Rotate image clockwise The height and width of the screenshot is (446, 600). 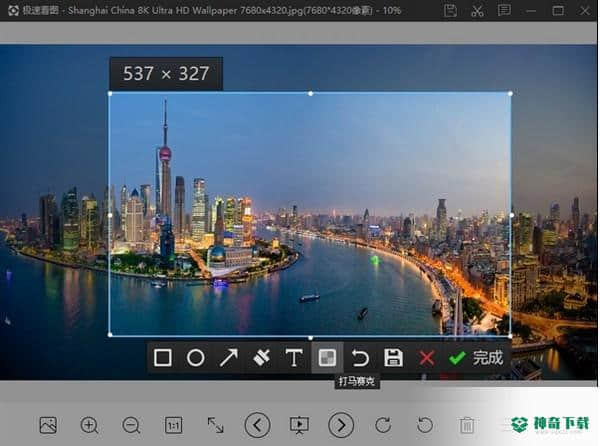pos(383,425)
